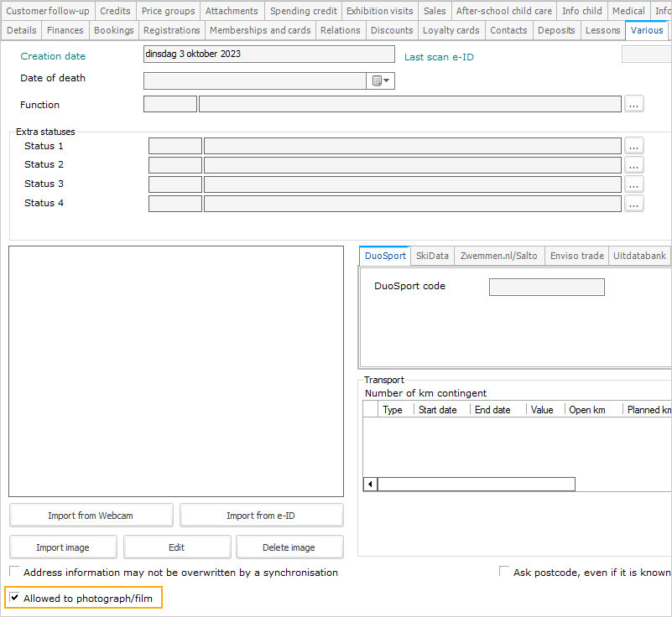Click the ellipsis button for Status 3
This screenshot has width=672, height=617.
click(x=634, y=184)
